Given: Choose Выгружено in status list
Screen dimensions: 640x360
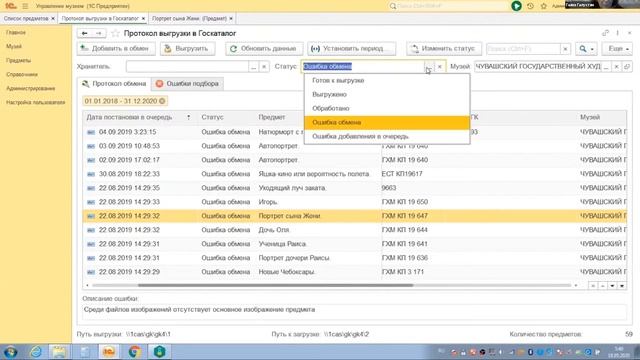Looking at the screenshot, I should click(x=387, y=94).
